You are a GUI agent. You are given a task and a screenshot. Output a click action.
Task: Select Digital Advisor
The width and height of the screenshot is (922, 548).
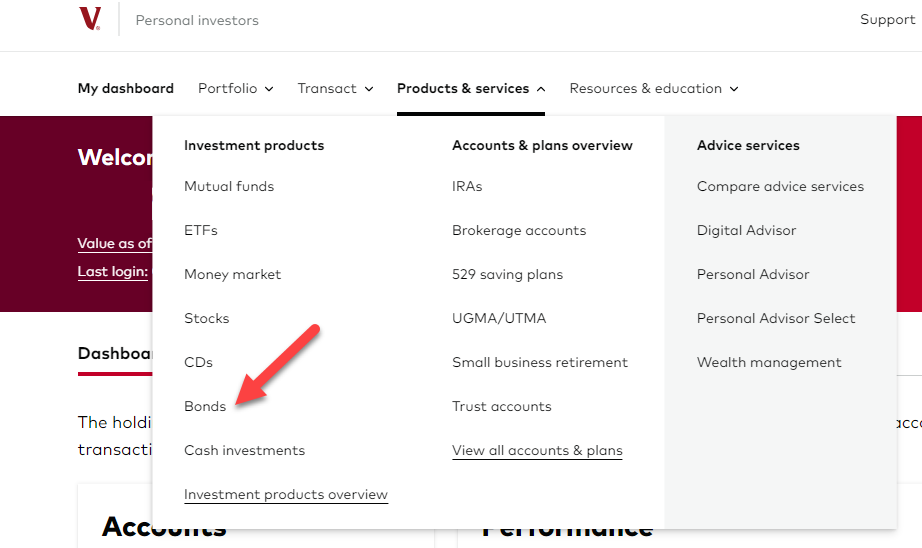point(746,230)
